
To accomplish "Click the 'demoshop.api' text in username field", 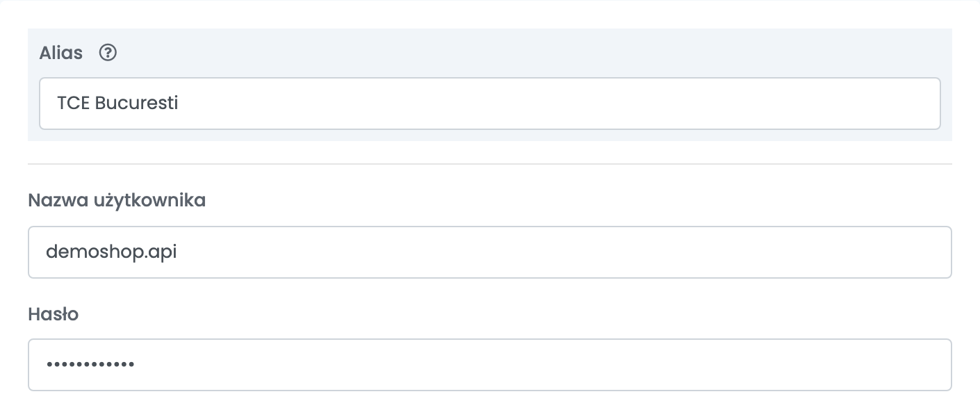I will (111, 252).
